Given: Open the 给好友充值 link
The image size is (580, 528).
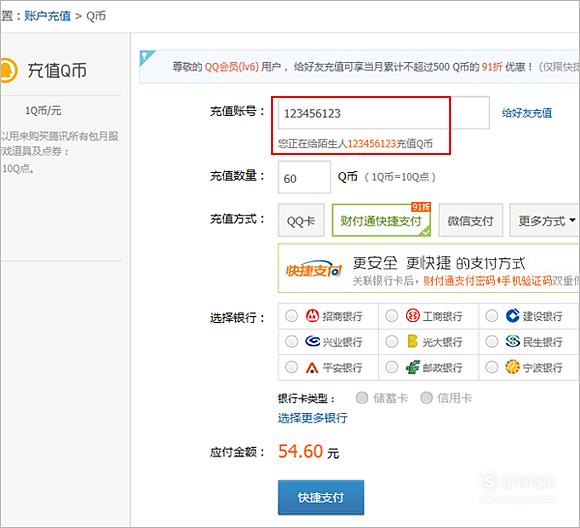Looking at the screenshot, I should point(527,113).
